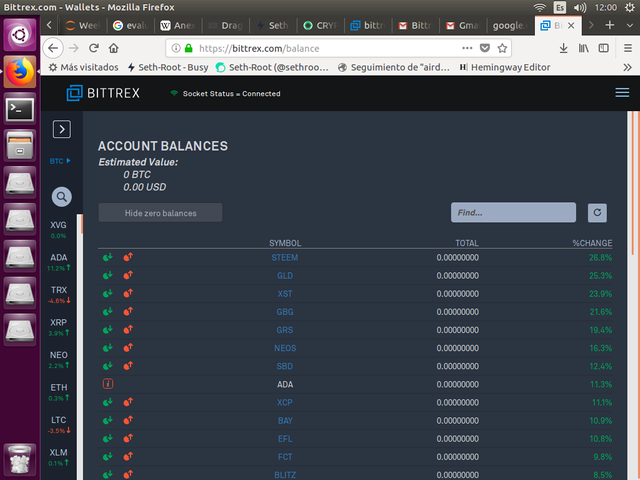Switch to the Seth tab
The width and height of the screenshot is (640, 480).
tap(273, 26)
